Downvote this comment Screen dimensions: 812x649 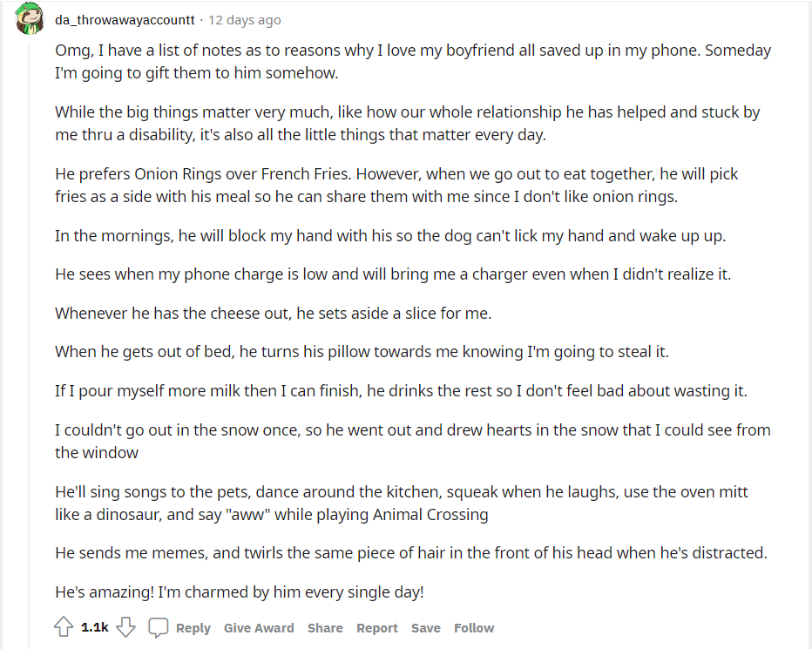coord(126,627)
